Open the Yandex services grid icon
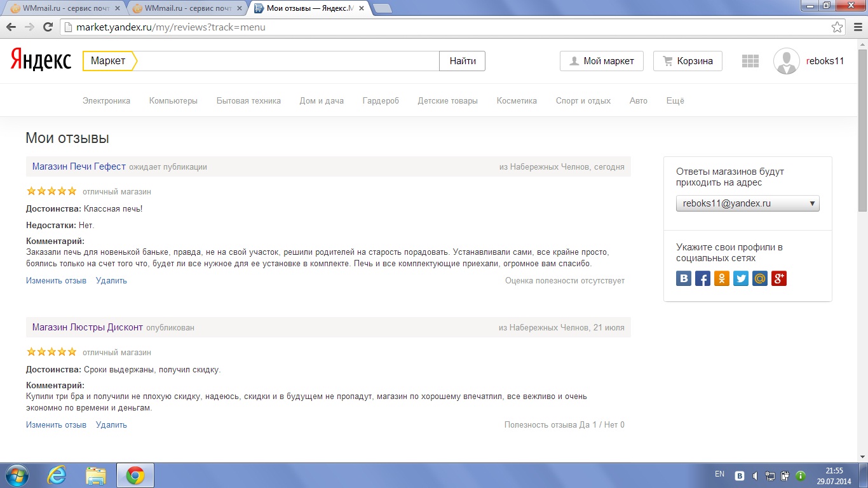The width and height of the screenshot is (868, 488). tap(750, 61)
